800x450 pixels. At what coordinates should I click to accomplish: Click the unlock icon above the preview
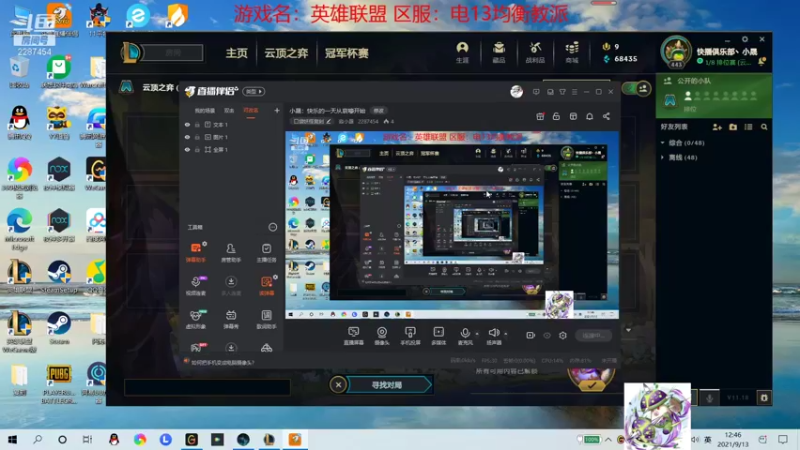click(x=556, y=116)
